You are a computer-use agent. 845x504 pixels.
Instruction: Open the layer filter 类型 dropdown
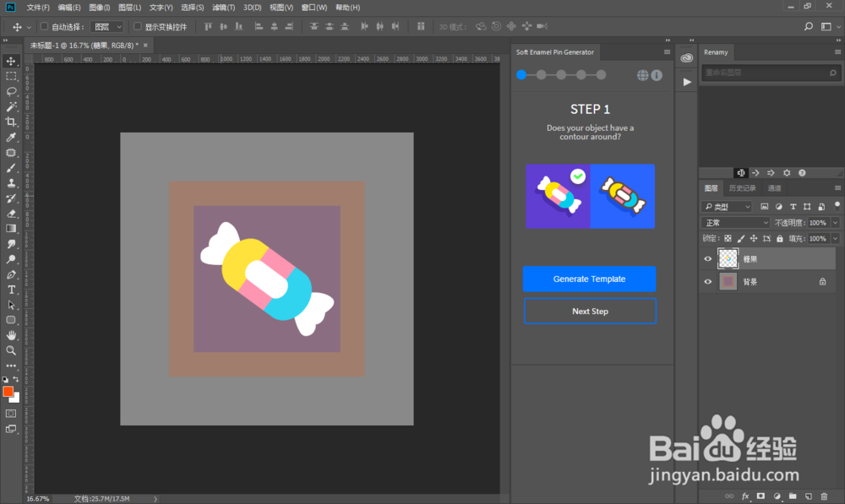click(x=727, y=206)
